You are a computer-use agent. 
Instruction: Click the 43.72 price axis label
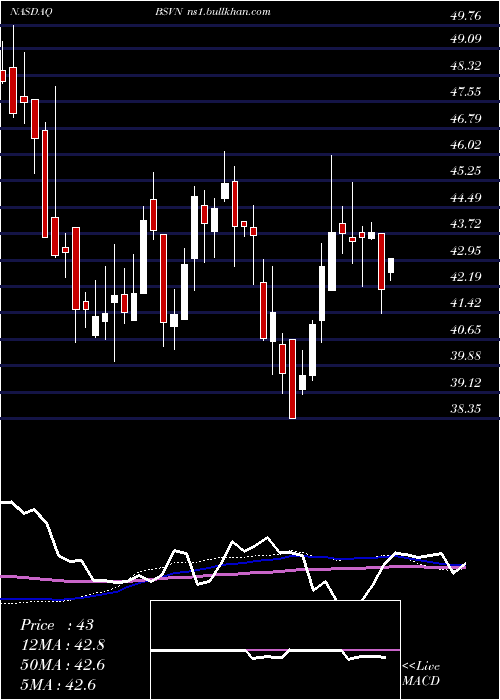pyautogui.click(x=466, y=224)
